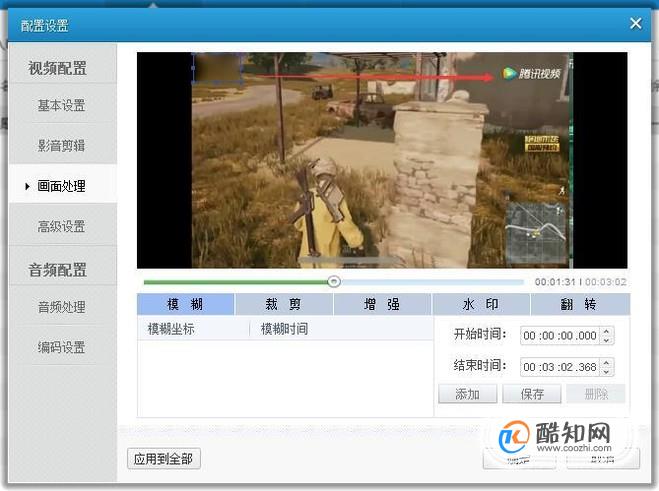Increase the 开始时间 with up arrow

point(606,331)
